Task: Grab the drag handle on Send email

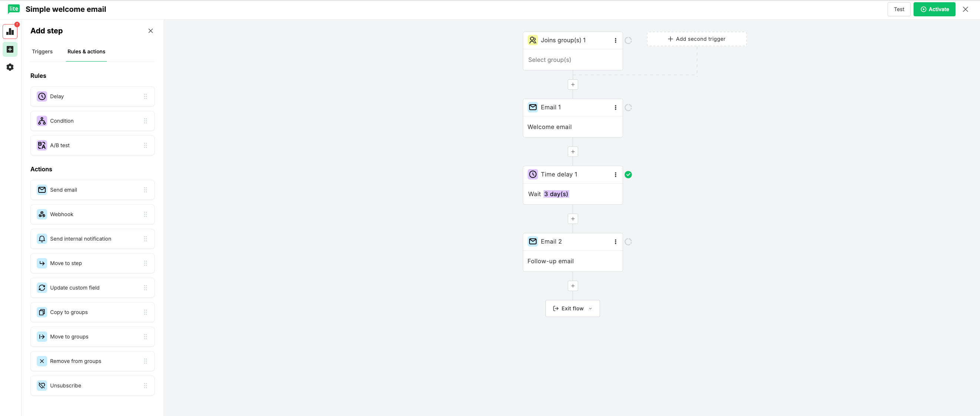Action: pyautogui.click(x=145, y=190)
